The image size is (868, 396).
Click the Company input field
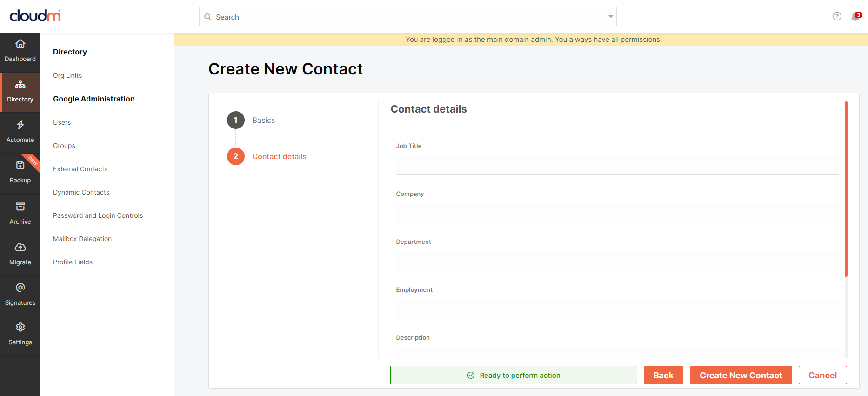pos(617,213)
